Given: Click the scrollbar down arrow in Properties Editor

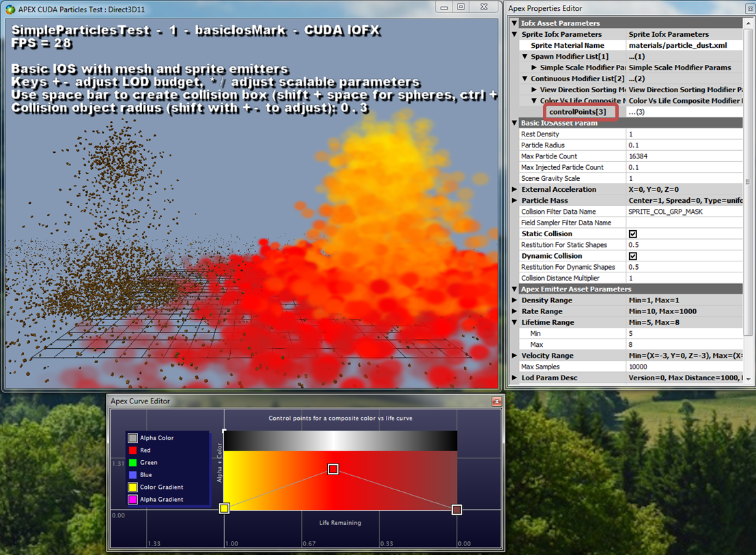Looking at the screenshot, I should click(x=748, y=379).
